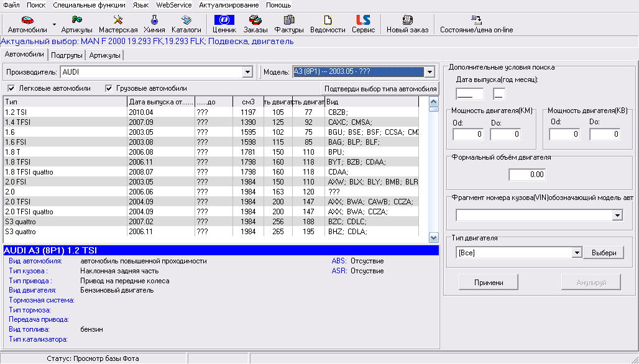Click the table scrollbar up arrow
The width and height of the screenshot is (639, 364).
point(434,102)
